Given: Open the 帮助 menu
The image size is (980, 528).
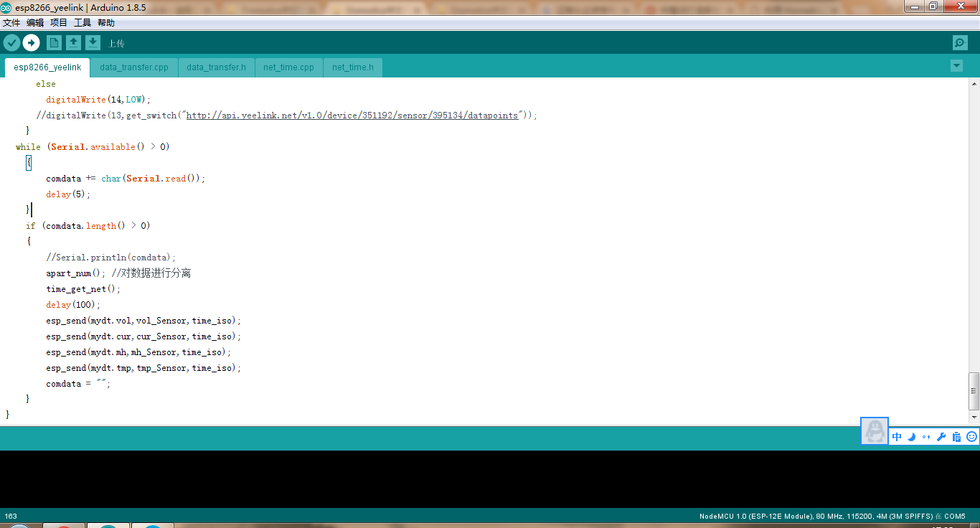Looking at the screenshot, I should 106,23.
